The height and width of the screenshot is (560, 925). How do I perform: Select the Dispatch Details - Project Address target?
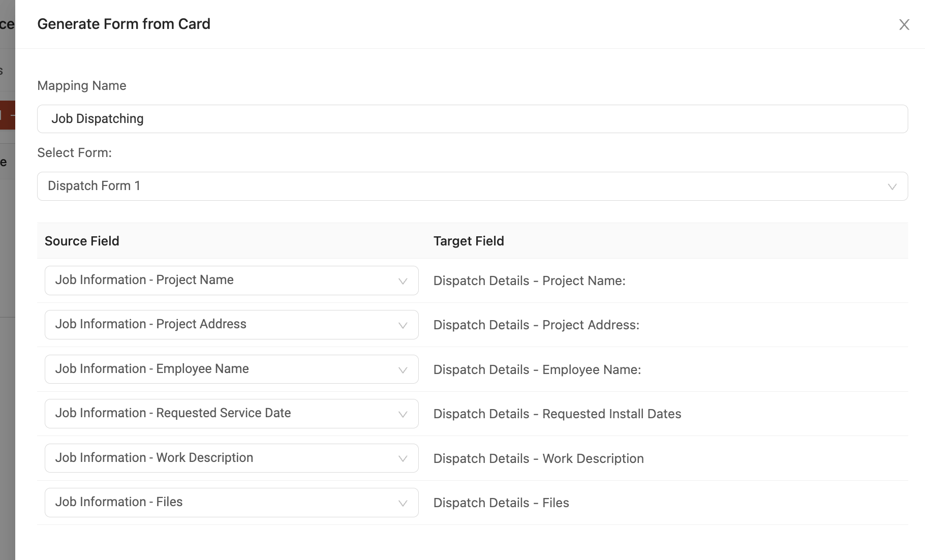[536, 325]
